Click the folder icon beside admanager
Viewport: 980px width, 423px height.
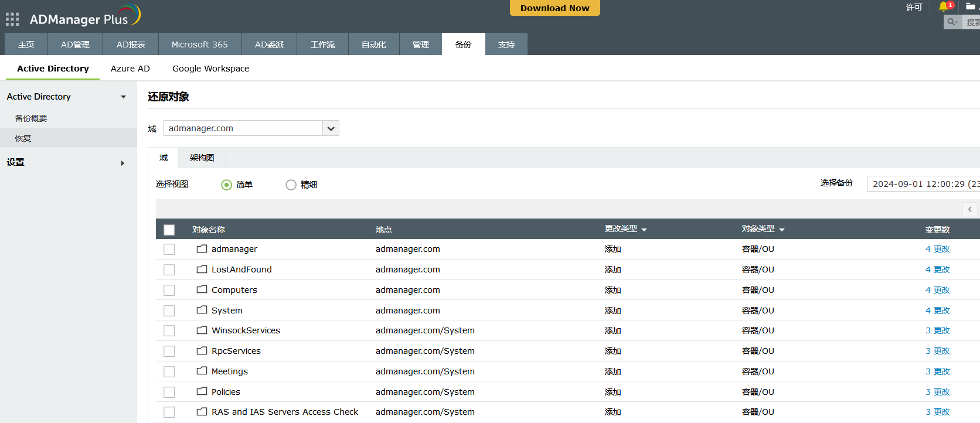202,249
